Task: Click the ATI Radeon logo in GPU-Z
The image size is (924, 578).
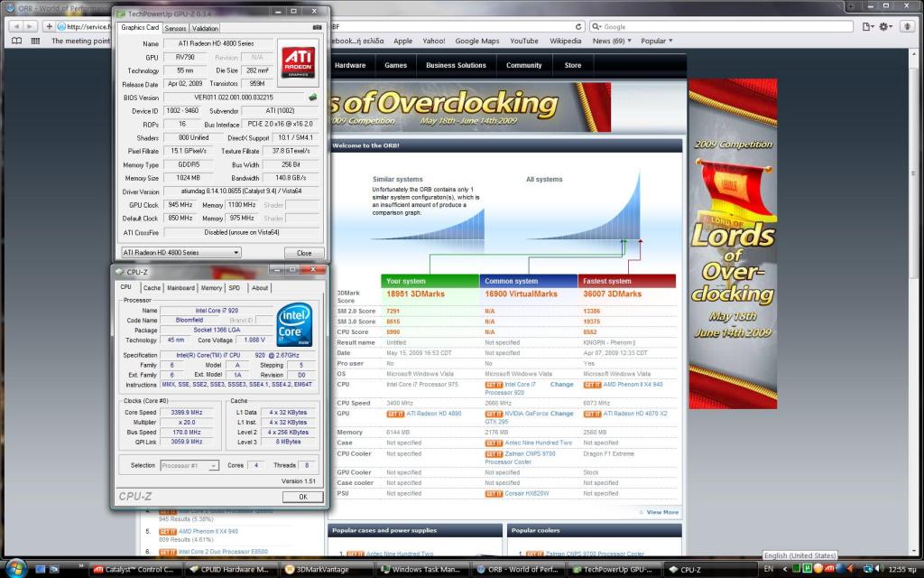Action: click(x=298, y=62)
